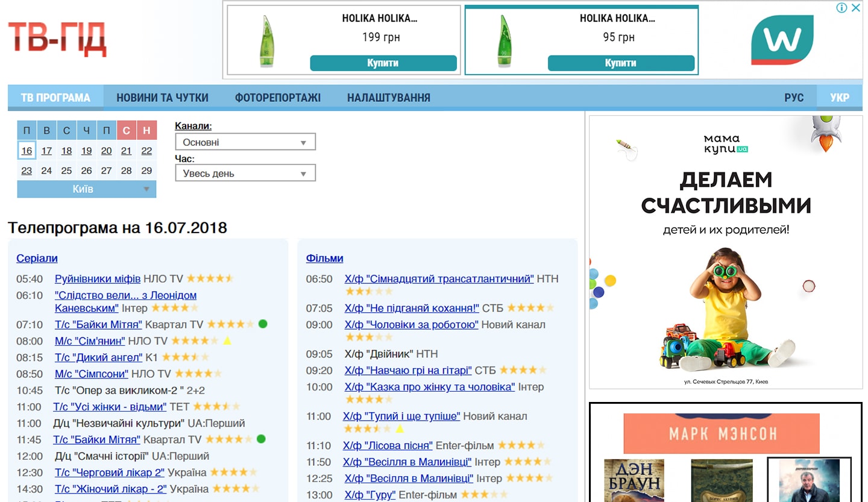Click the star rating for Не підганяй кохання
The image size is (868, 502).
click(x=530, y=308)
